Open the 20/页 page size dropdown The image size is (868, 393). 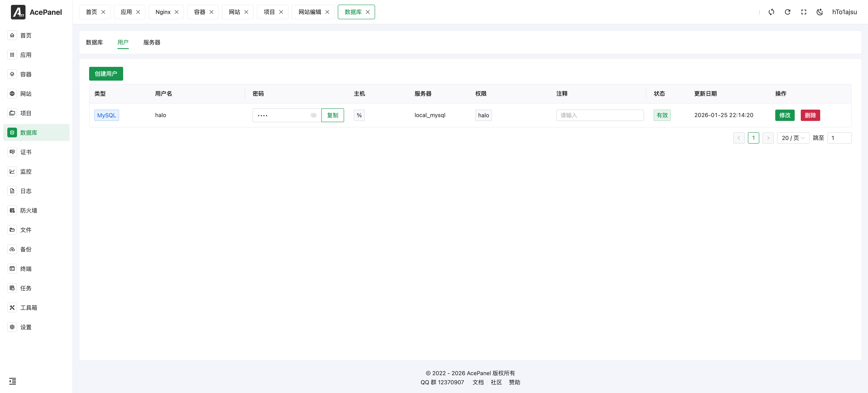(793, 138)
